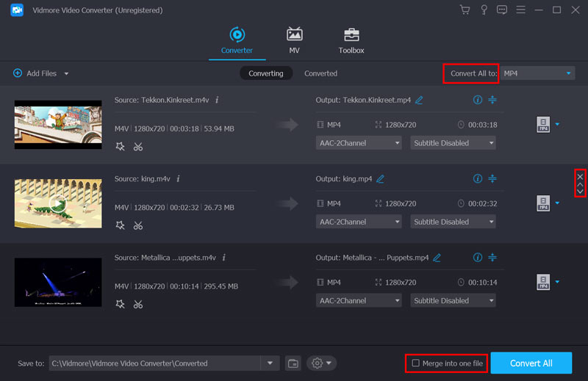Image resolution: width=588 pixels, height=381 pixels.
Task: Open the Save to folder icon
Action: [x=293, y=363]
